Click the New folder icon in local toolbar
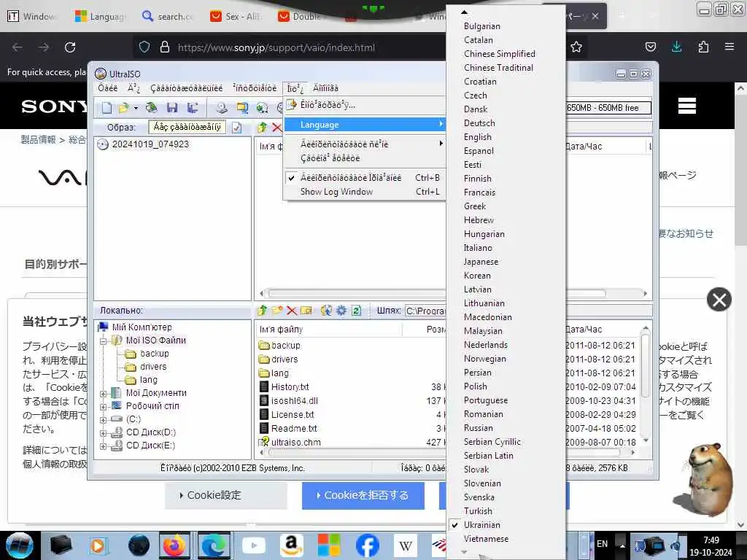 (277, 311)
